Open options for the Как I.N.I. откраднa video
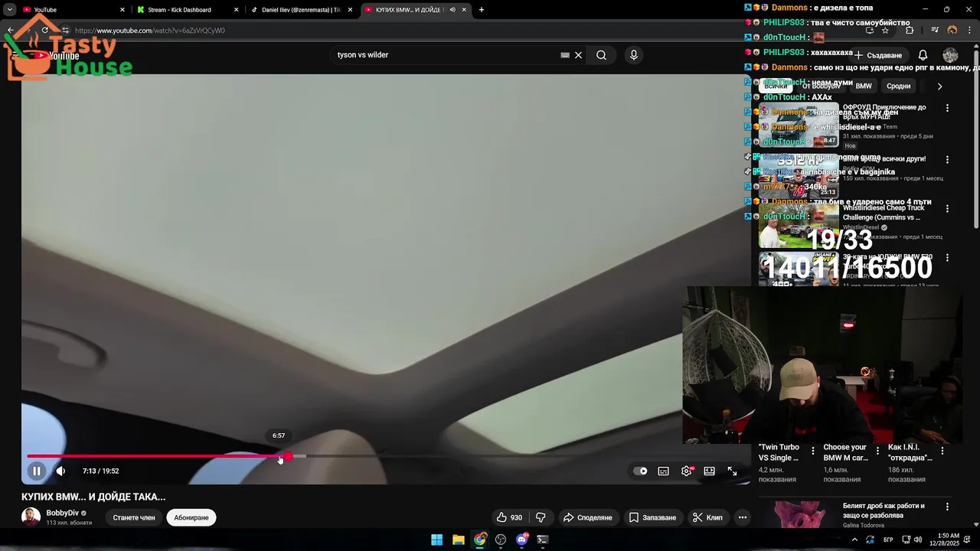 click(x=942, y=451)
